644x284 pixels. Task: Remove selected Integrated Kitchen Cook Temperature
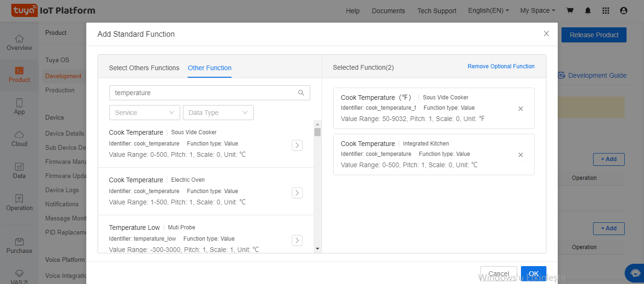(x=520, y=155)
